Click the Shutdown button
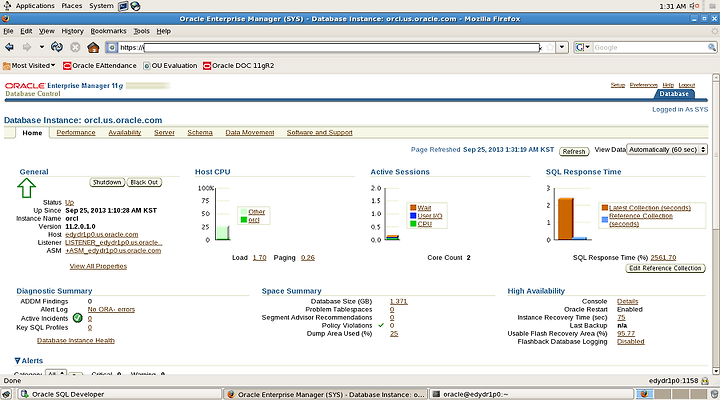This screenshot has width=720, height=400. point(107,182)
